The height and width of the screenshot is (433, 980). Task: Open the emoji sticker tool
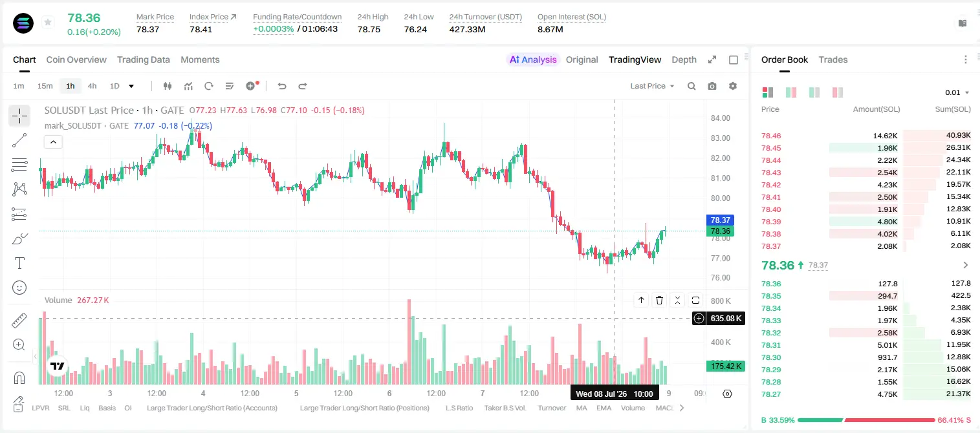pyautogui.click(x=19, y=287)
